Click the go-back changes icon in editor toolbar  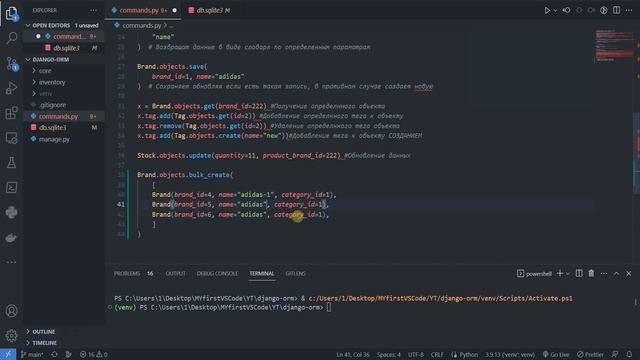pos(567,10)
